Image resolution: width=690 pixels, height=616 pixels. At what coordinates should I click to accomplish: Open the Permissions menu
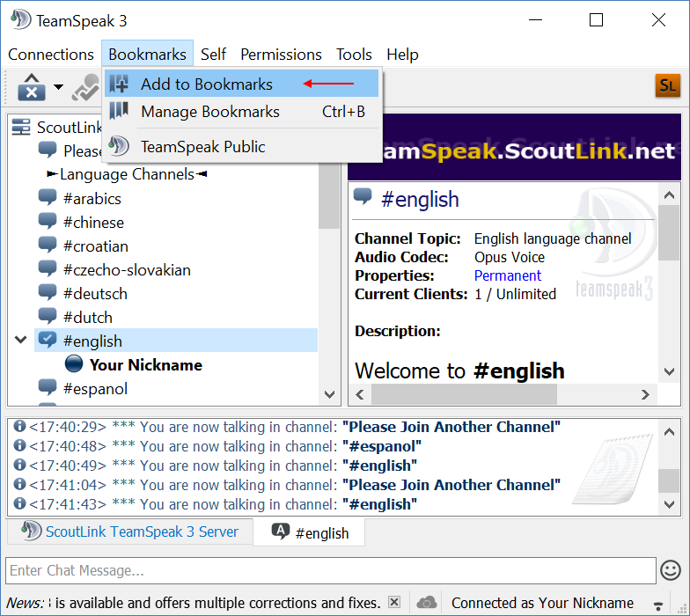tap(281, 55)
